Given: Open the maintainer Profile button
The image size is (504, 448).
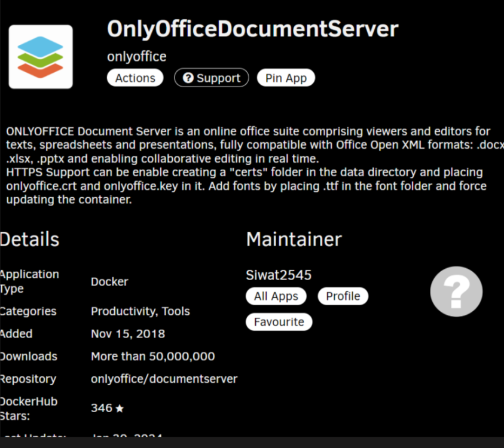Looking at the screenshot, I should click(x=343, y=296).
